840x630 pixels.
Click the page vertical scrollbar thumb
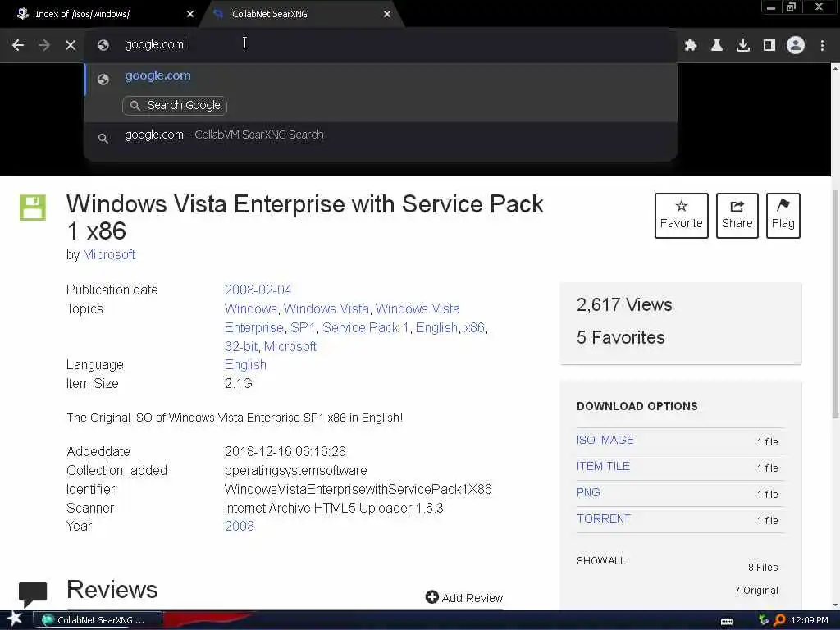[835, 304]
